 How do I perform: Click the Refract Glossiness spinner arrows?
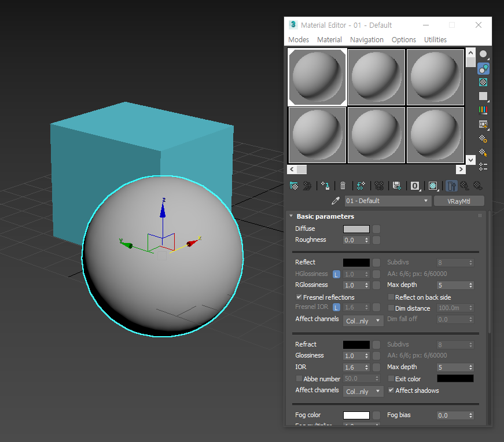(x=366, y=356)
